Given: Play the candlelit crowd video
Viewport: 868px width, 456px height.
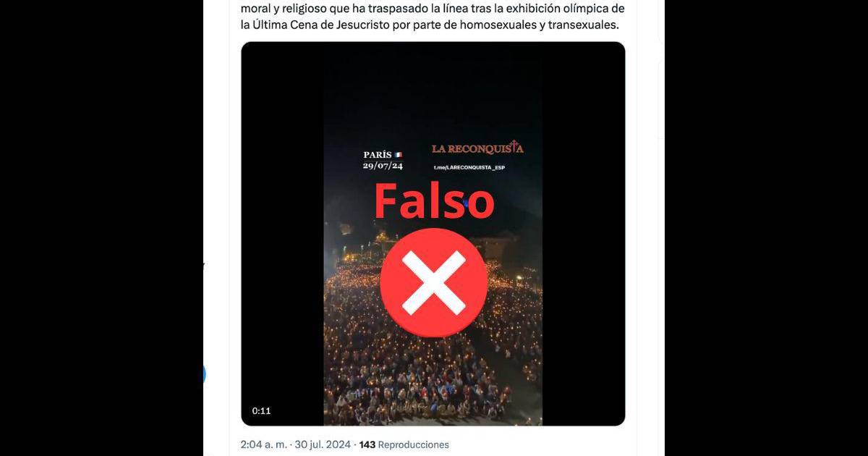Looking at the screenshot, I should [433, 234].
